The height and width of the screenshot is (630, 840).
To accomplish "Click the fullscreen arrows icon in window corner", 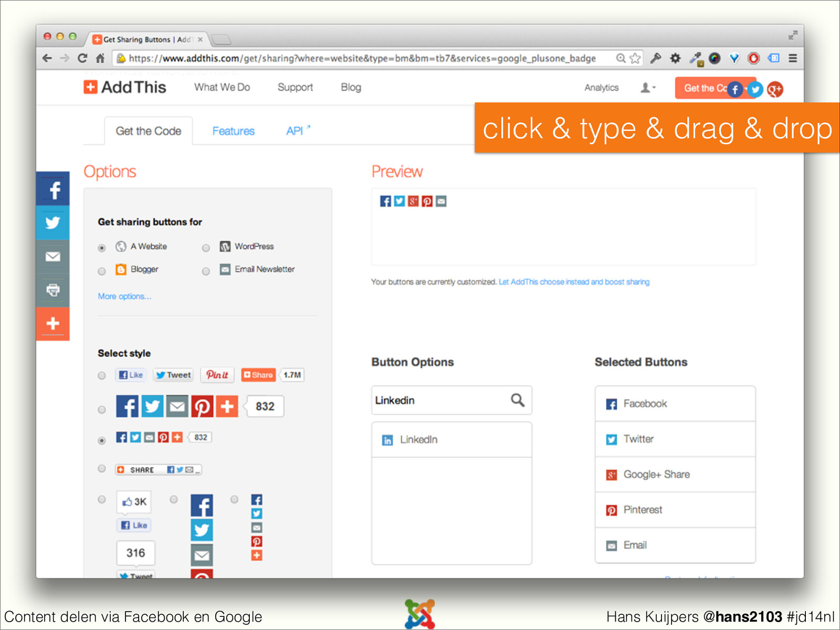I will [793, 35].
